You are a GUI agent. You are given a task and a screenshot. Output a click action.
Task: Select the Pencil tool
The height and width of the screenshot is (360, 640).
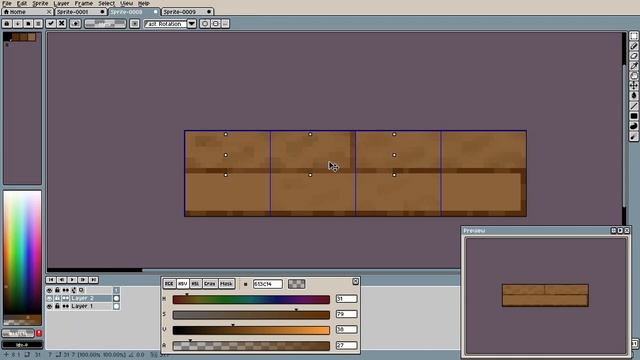pos(633,46)
